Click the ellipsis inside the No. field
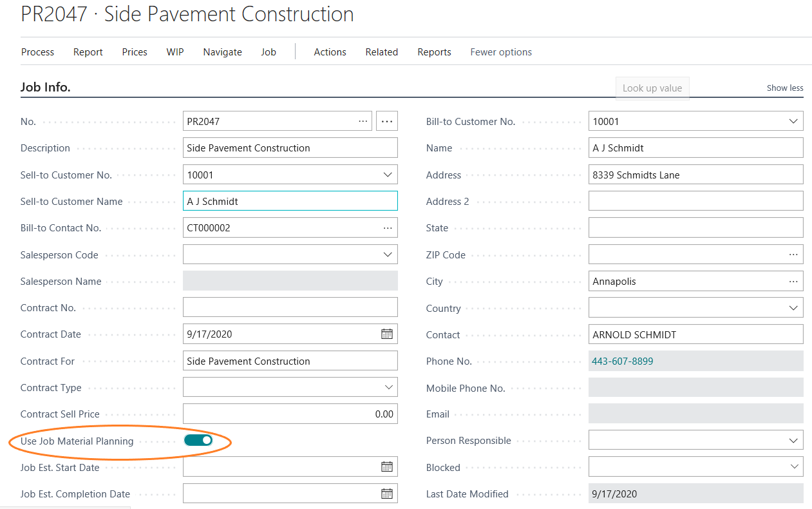 (x=363, y=121)
